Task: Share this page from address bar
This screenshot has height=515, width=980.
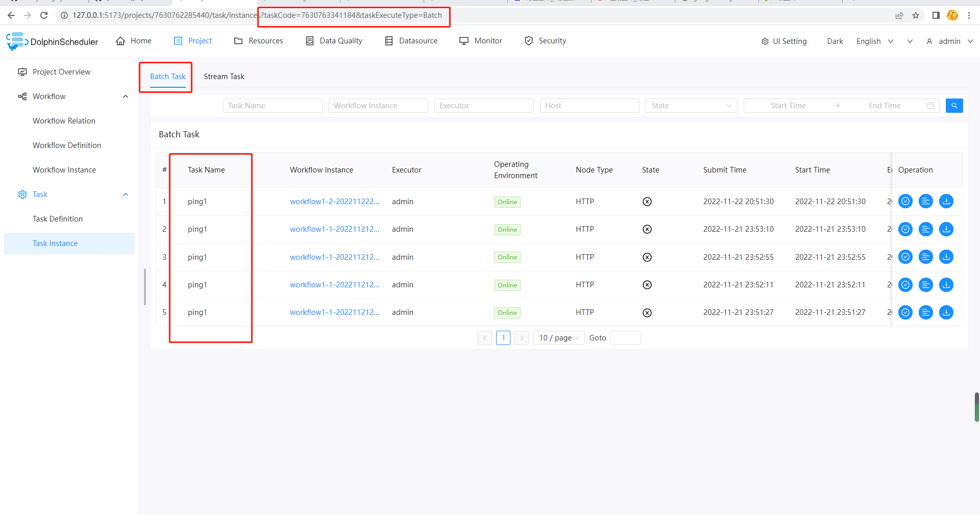Action: (899, 15)
